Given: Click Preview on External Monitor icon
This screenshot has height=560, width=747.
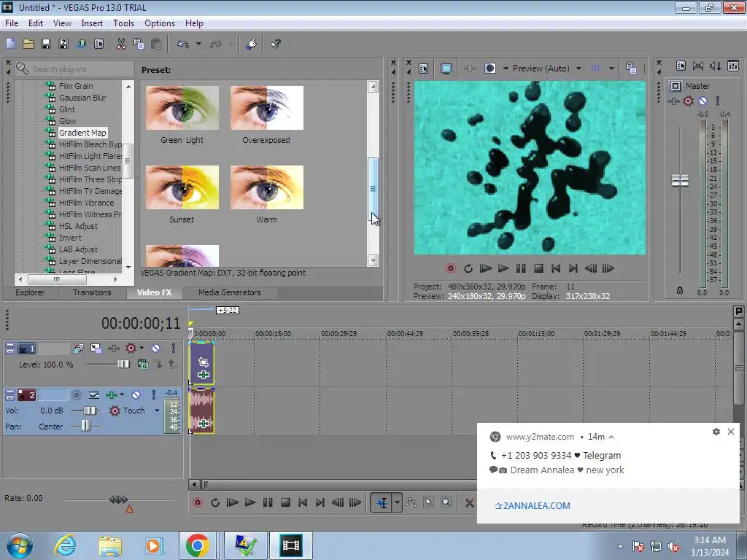Looking at the screenshot, I should click(446, 69).
